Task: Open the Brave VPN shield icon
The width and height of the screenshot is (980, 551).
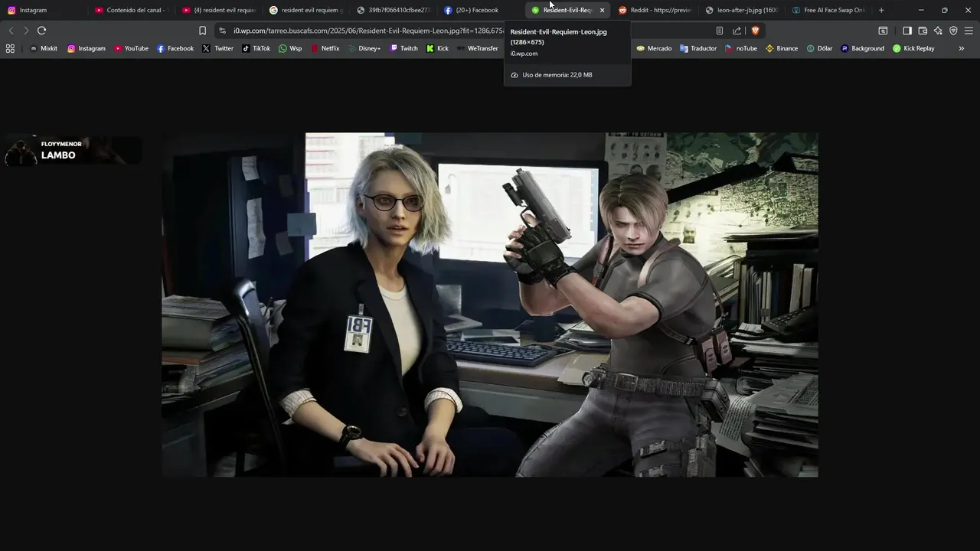Action: pyautogui.click(x=953, y=31)
